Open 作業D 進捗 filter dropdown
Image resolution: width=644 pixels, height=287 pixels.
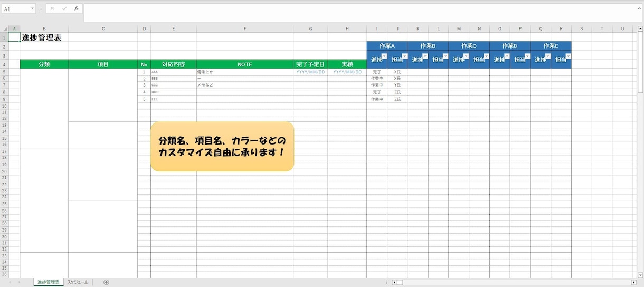tap(507, 56)
